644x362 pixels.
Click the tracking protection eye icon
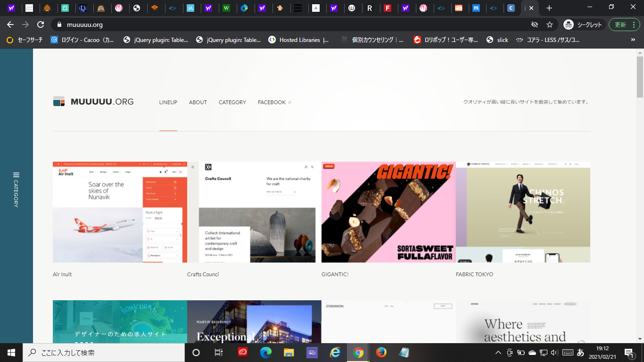coord(534,25)
